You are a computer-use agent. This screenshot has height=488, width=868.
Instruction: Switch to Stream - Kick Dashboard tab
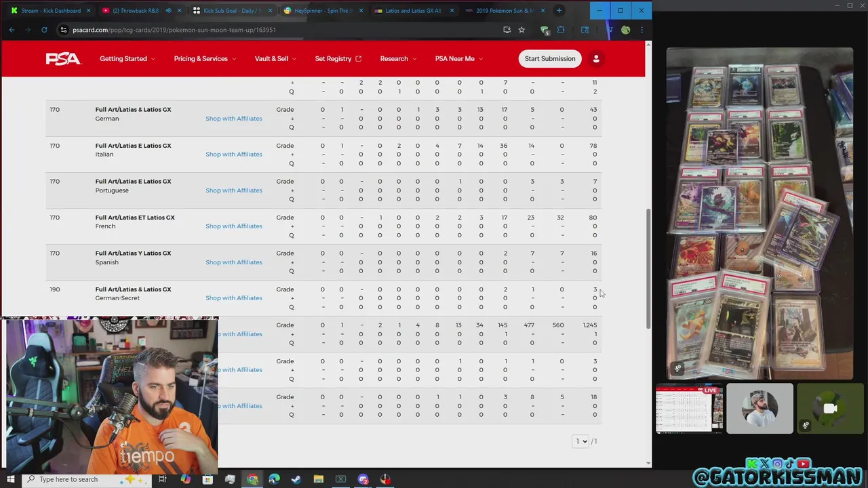50,11
